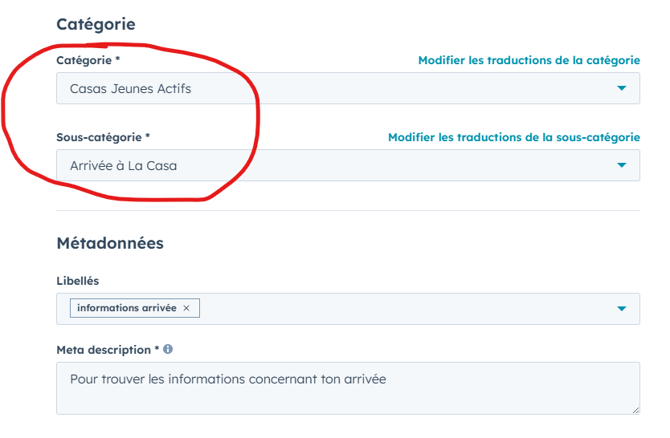The height and width of the screenshot is (438, 670).
Task: Click the 'Sous-catégorie *' field label
Action: click(x=103, y=137)
